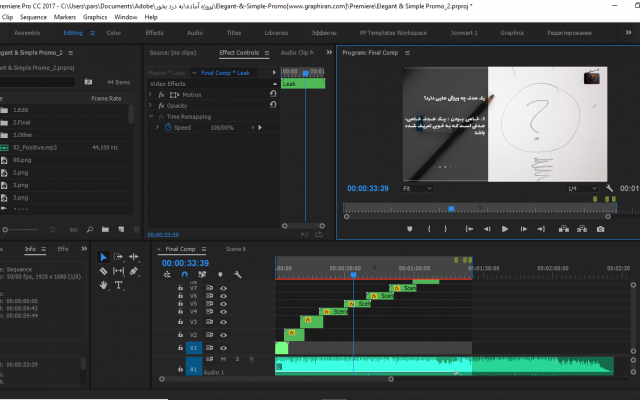Expand Speed property
This screenshot has width=640, height=400.
pyautogui.click(x=157, y=127)
